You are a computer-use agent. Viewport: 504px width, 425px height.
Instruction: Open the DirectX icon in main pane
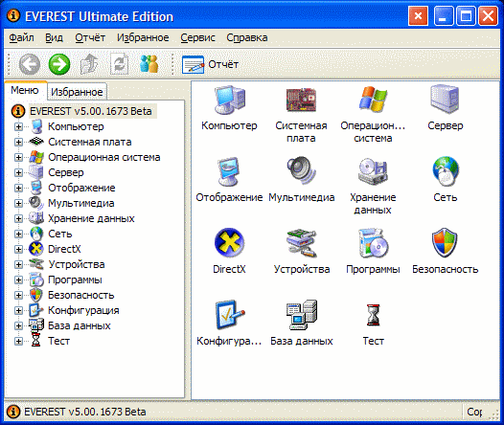[x=229, y=242]
